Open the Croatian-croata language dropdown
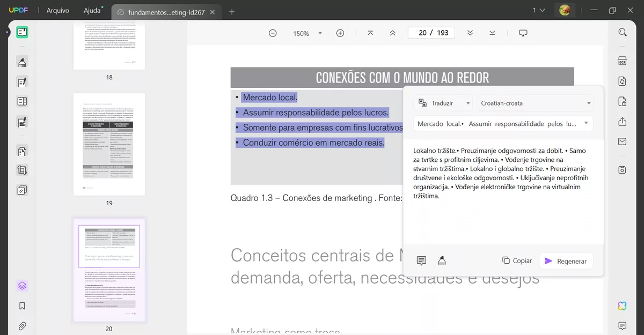The height and width of the screenshot is (335, 644). coord(535,103)
